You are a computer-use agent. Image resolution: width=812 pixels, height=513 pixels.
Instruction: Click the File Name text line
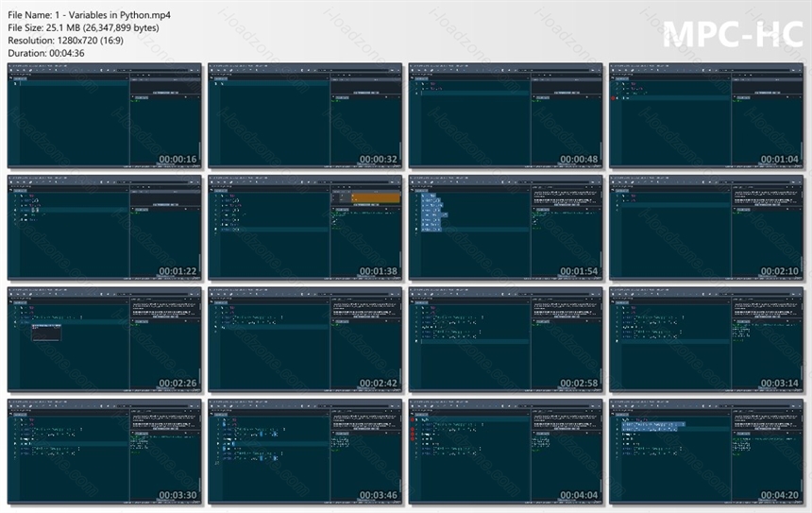[89, 15]
